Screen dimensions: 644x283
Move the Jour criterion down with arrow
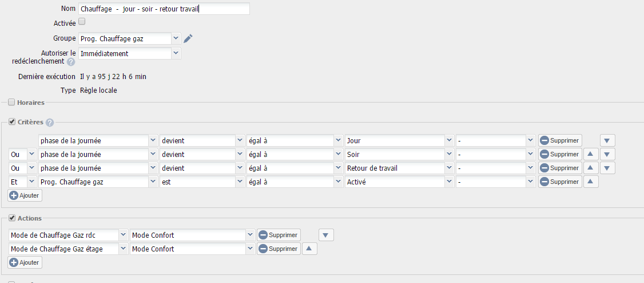(607, 141)
